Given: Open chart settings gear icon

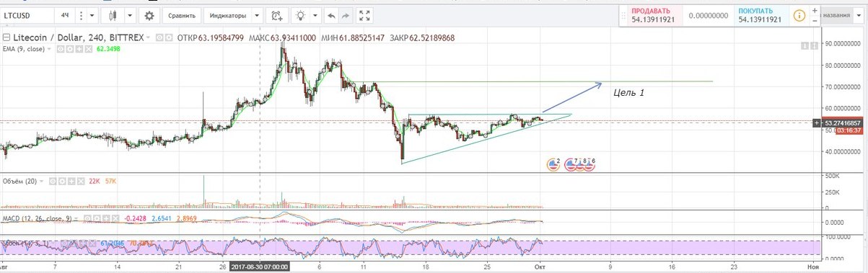Looking at the screenshot, I should click(x=149, y=15).
